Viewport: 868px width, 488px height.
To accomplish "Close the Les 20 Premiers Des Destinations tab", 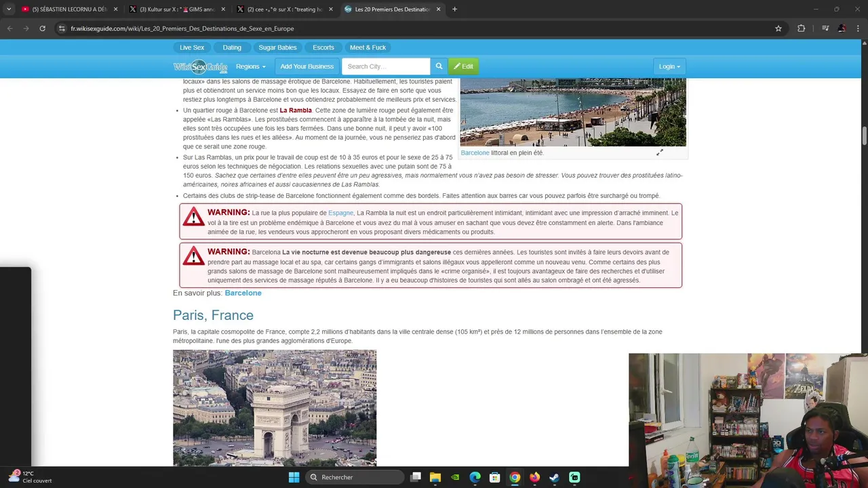I will (x=438, y=9).
